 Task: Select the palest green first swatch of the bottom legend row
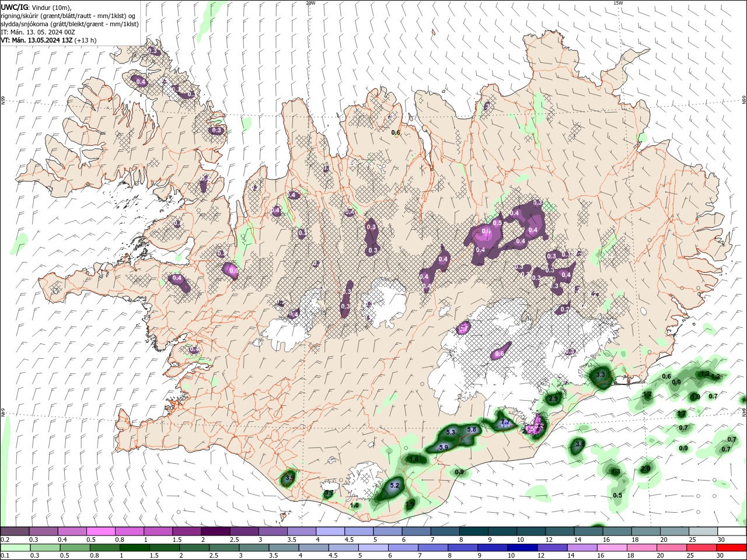(x=15, y=548)
